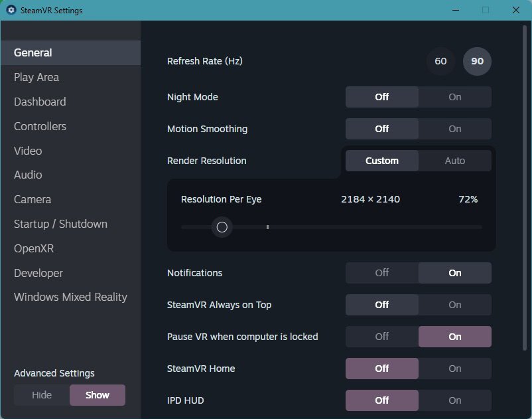The height and width of the screenshot is (419, 532).
Task: Go to the Video settings
Action: point(70,151)
